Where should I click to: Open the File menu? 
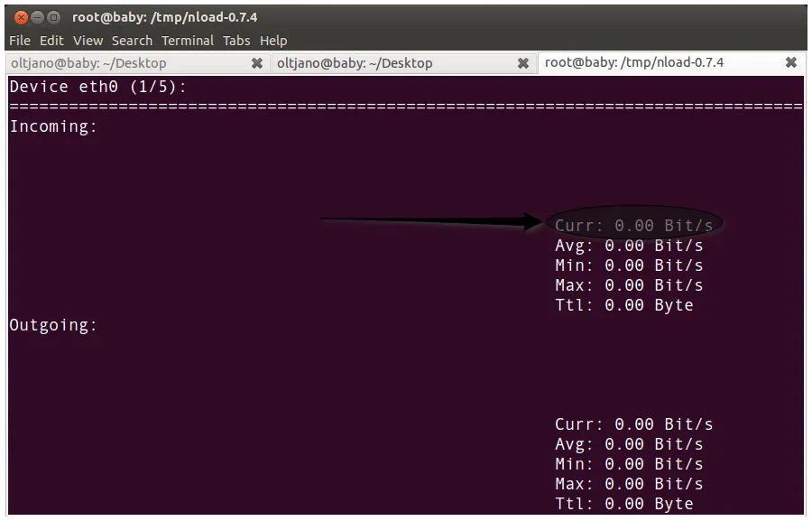[x=19, y=40]
